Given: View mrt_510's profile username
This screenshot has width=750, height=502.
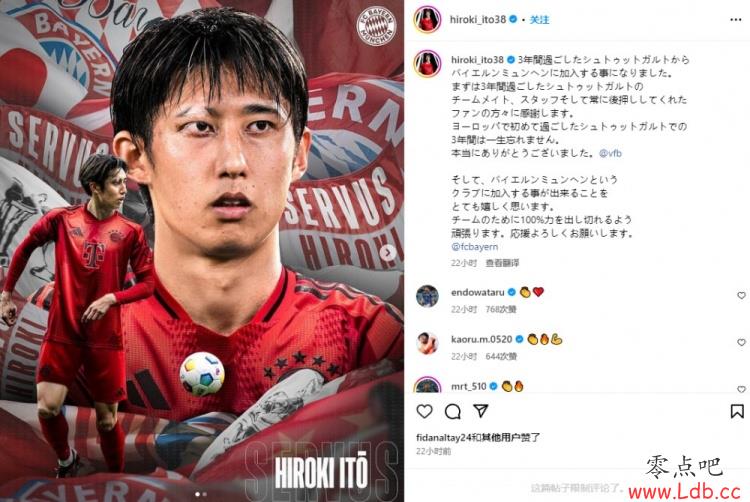Looking at the screenshot, I should (469, 386).
